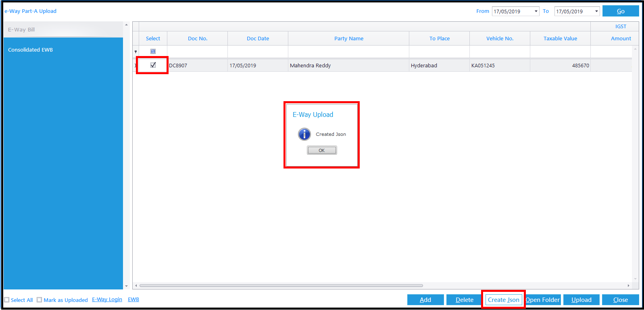Click the horizontal scrollbar right arrow
Image resolution: width=644 pixels, height=310 pixels.
(628, 286)
